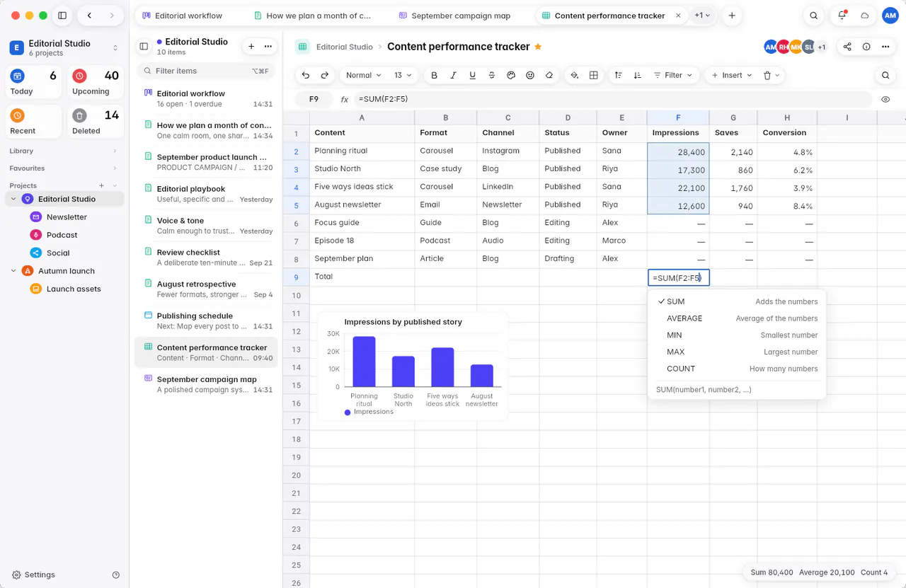Open the Upcoming tasks card
The height and width of the screenshot is (588, 906).
tap(96, 83)
